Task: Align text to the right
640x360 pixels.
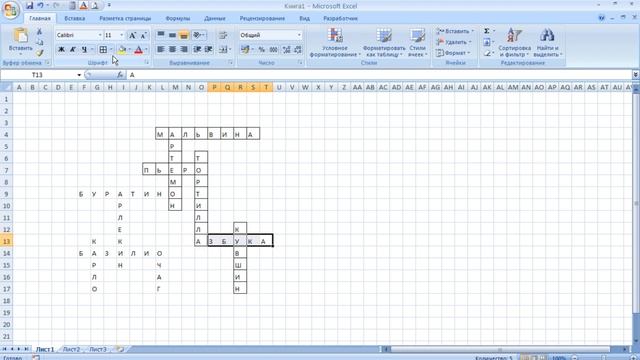Action: 184,49
